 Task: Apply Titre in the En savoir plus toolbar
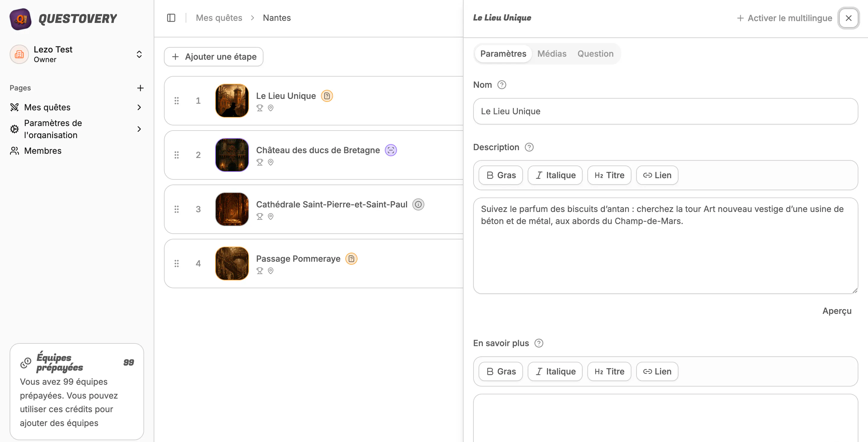[x=609, y=371]
